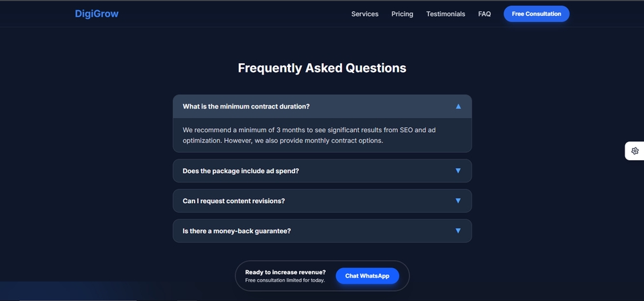644x301 pixels.
Task: Select the FAQ nav link
Action: point(484,13)
